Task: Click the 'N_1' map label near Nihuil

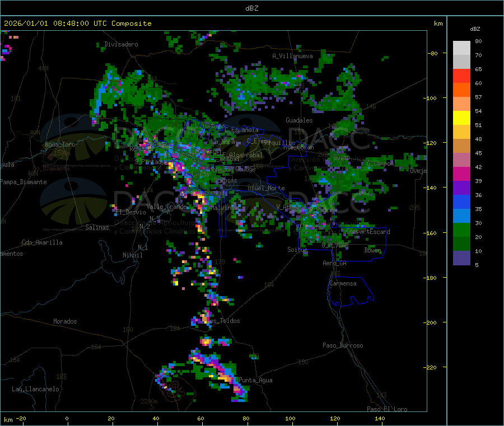Action: click(x=143, y=247)
